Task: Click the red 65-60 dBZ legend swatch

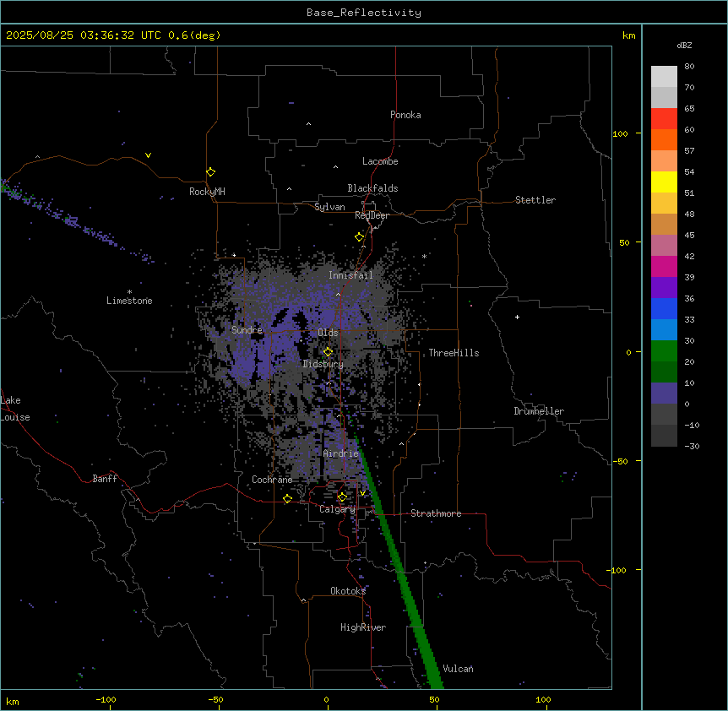Action: (x=664, y=119)
